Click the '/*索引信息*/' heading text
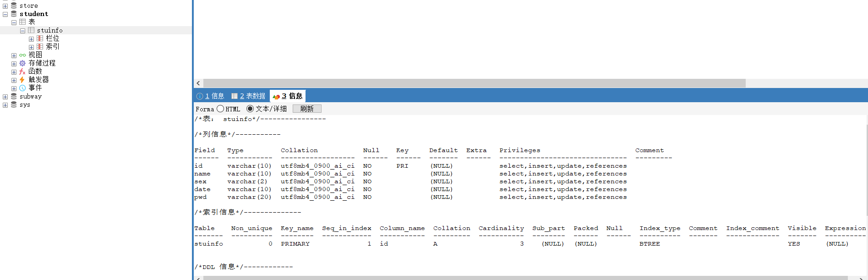 point(219,212)
